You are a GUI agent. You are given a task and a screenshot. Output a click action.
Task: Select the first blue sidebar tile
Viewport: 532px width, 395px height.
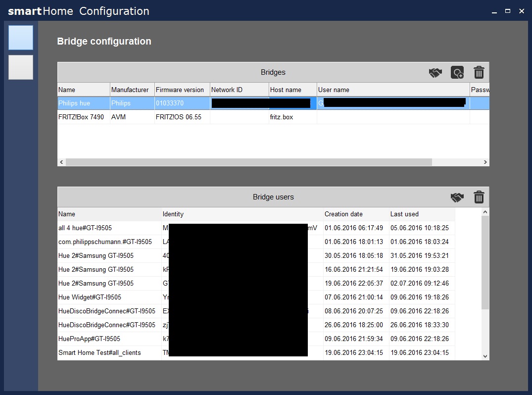(x=21, y=38)
